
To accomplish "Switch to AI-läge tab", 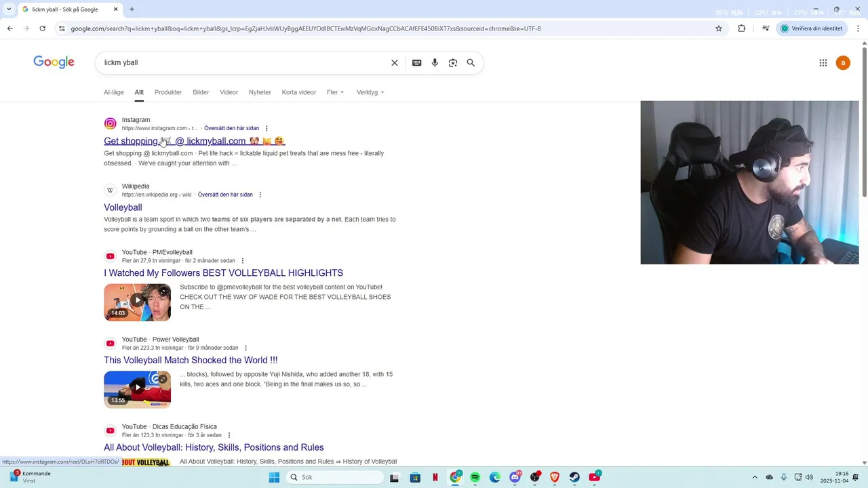I will [114, 92].
